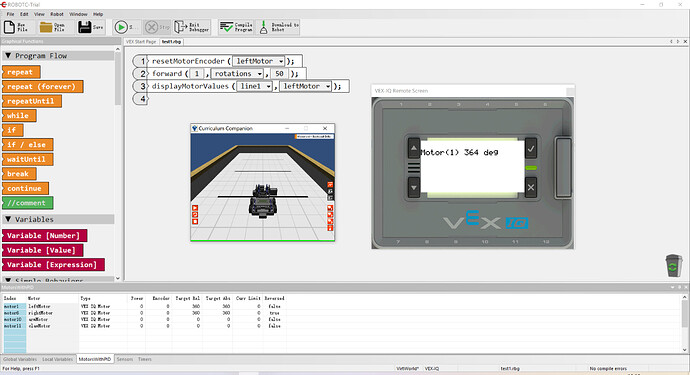690x375 pixels.
Task: Click the forward speed value field showing 50
Action: pyautogui.click(x=279, y=74)
